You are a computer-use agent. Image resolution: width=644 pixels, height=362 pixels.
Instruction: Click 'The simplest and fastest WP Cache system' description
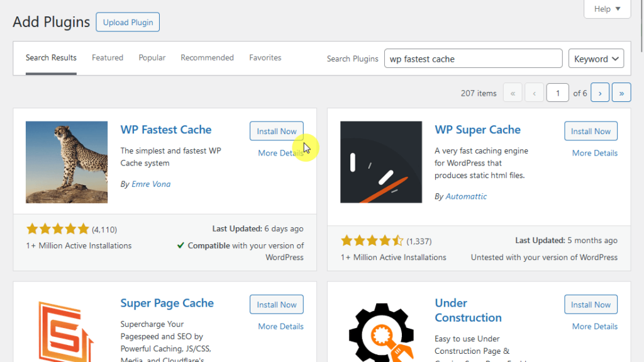click(171, 157)
